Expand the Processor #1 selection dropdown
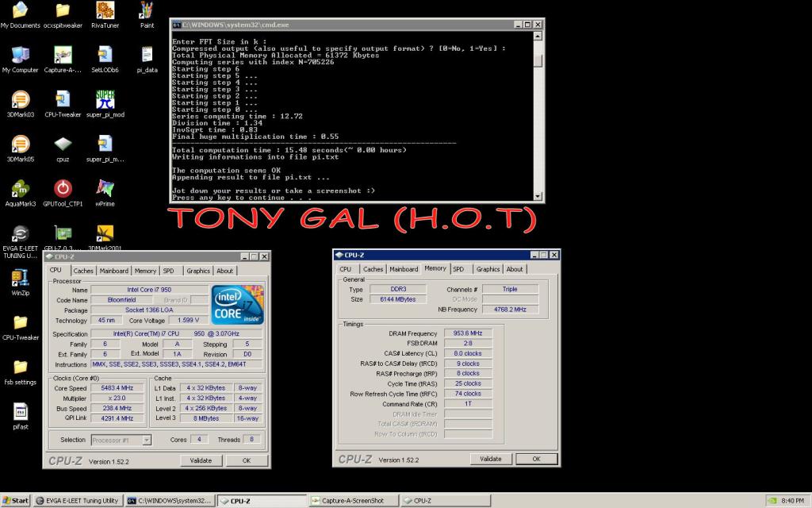The image size is (812, 508). [147, 440]
